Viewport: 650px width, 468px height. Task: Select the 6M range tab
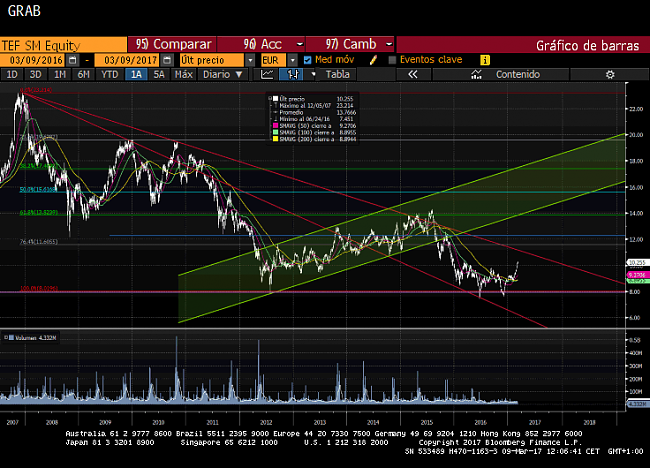[x=84, y=75]
